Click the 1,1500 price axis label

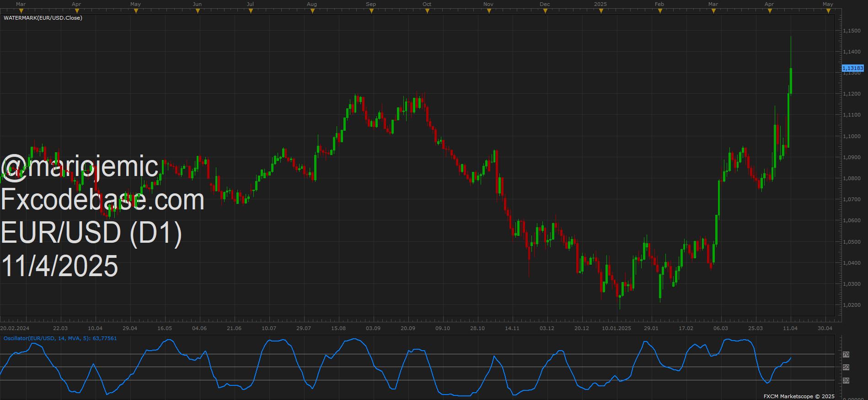tap(852, 31)
